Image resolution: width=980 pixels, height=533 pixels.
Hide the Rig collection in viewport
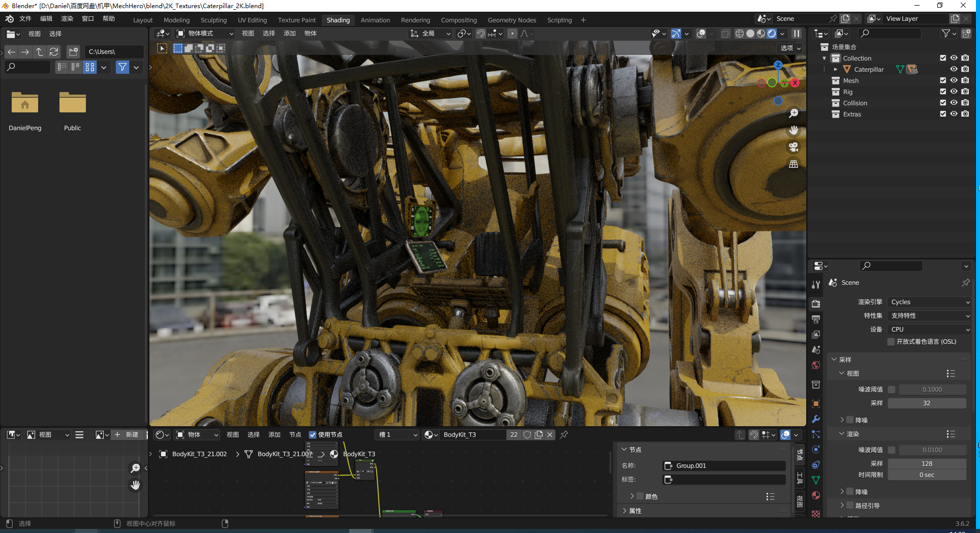click(x=954, y=92)
